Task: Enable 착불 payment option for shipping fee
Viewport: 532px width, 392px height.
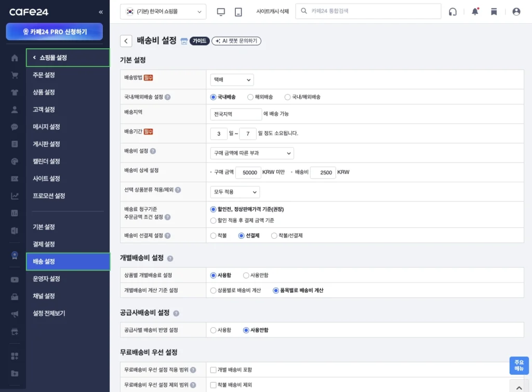Action: (x=214, y=236)
